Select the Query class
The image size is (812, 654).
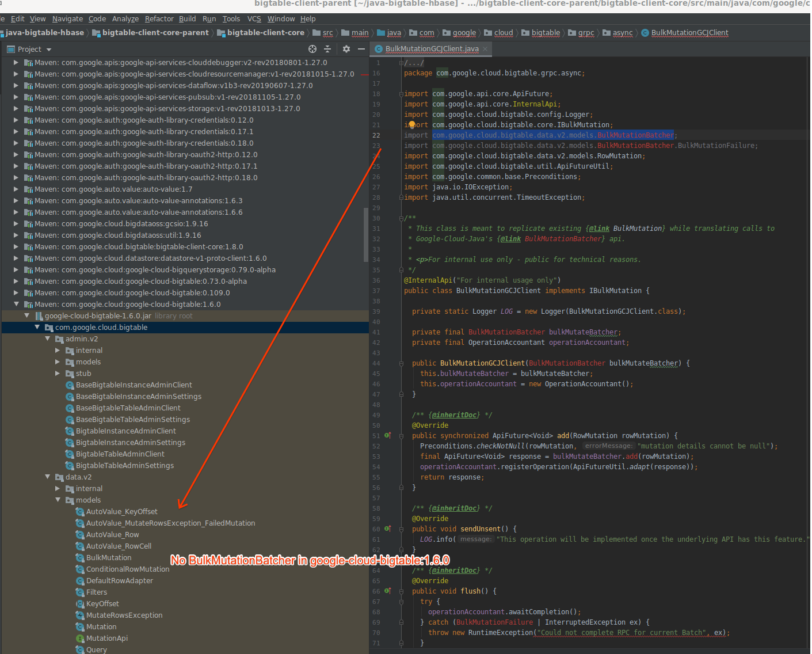(97, 649)
